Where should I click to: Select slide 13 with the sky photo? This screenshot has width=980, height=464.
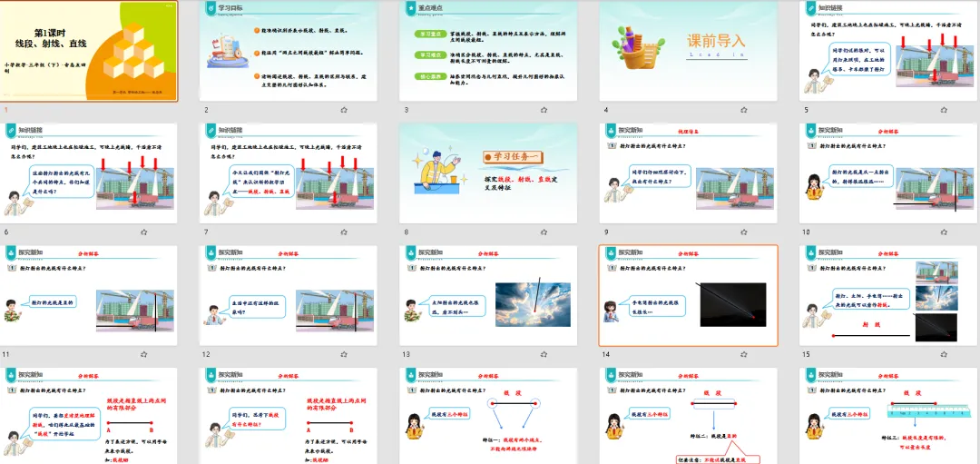tap(489, 296)
